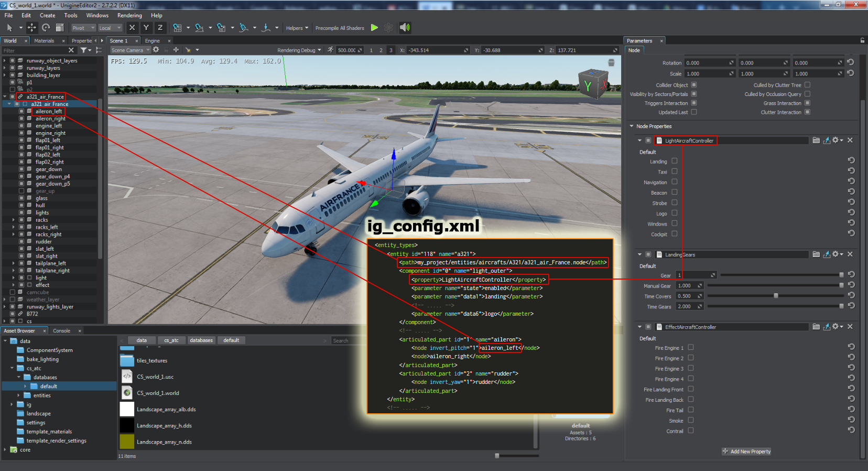The image size is (868, 471).
Task: Click the green Play button in toolbar
Action: click(374, 28)
